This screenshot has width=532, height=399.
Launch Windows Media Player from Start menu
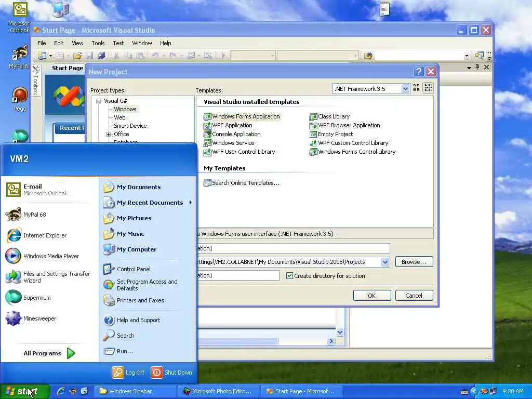pos(43,256)
